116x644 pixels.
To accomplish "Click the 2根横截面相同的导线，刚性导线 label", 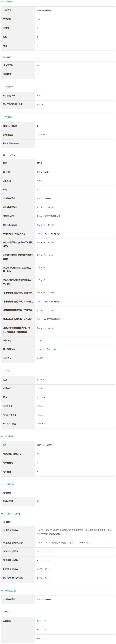I will coord(17,293).
